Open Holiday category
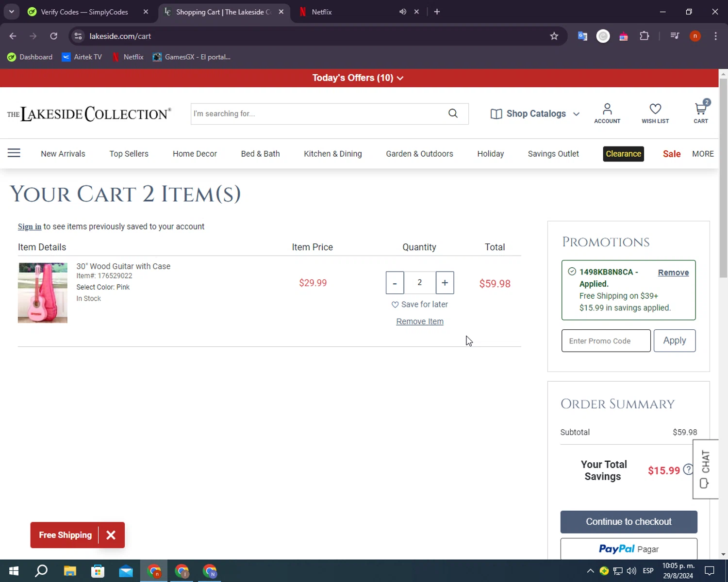The width and height of the screenshot is (728, 582). 490,154
